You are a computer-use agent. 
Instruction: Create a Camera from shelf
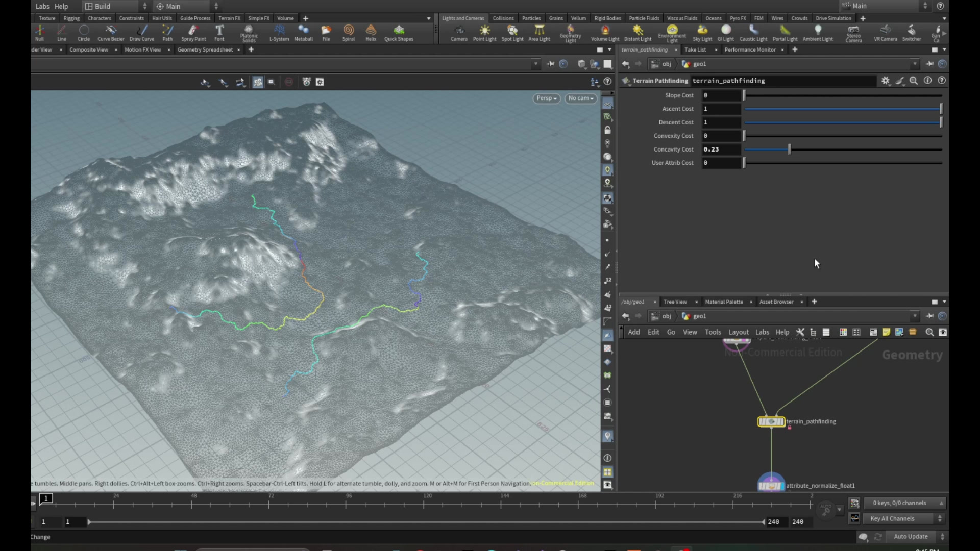(459, 33)
